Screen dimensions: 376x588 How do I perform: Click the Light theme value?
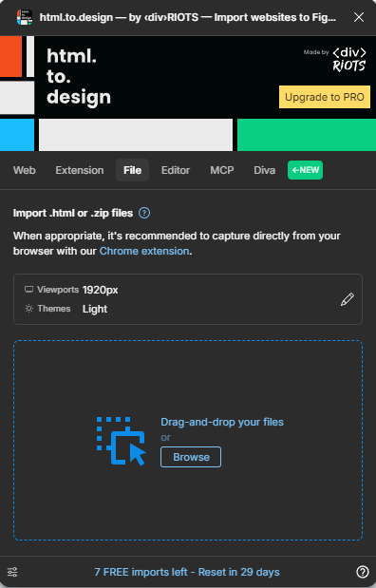click(x=95, y=309)
